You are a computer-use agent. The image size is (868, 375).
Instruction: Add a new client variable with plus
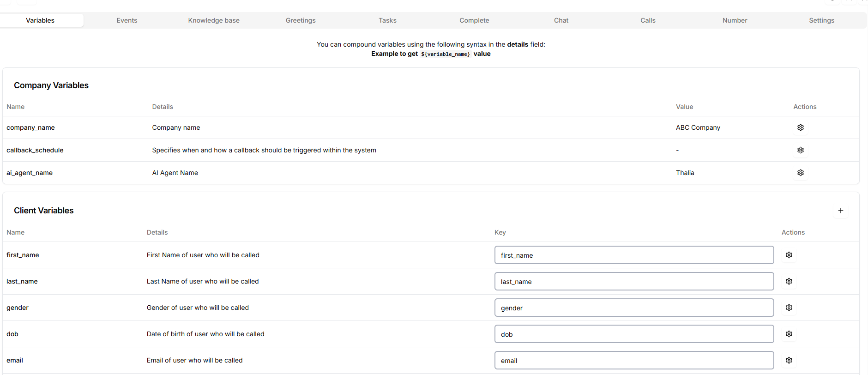[841, 211]
